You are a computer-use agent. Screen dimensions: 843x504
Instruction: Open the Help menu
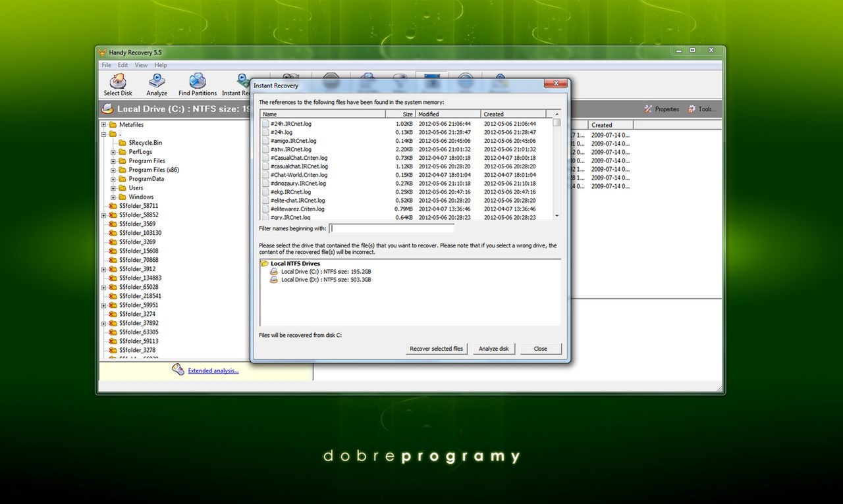pyautogui.click(x=161, y=65)
